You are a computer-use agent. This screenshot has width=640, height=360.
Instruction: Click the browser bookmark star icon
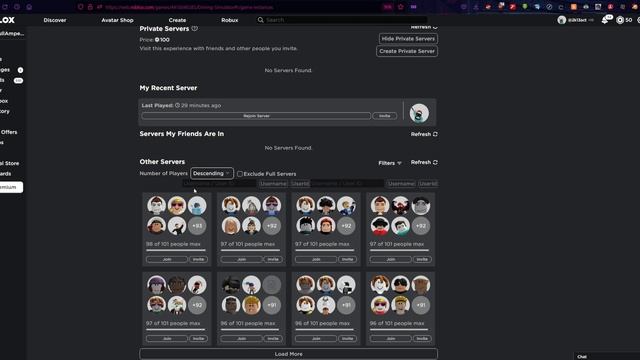400,7
